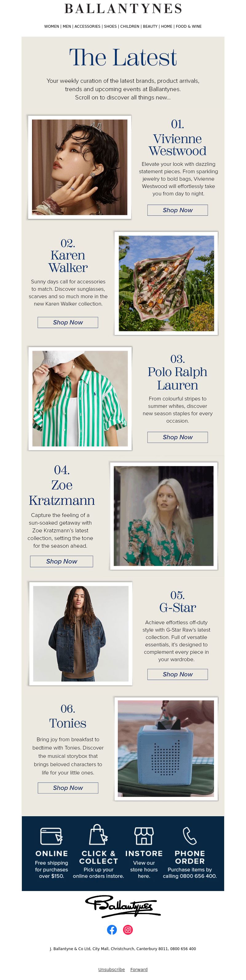This screenshot has width=246, height=980.
Task: Click the Click & Collect bag icon
Action: point(98,835)
